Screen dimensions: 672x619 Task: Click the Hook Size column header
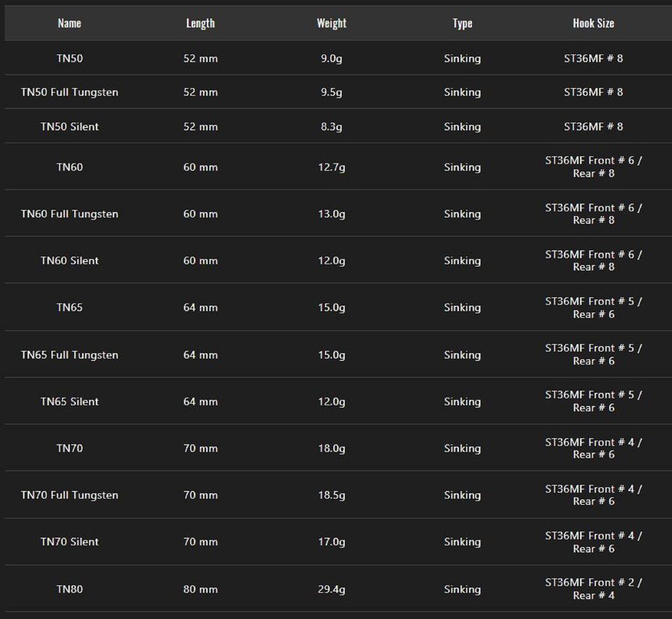click(x=593, y=24)
